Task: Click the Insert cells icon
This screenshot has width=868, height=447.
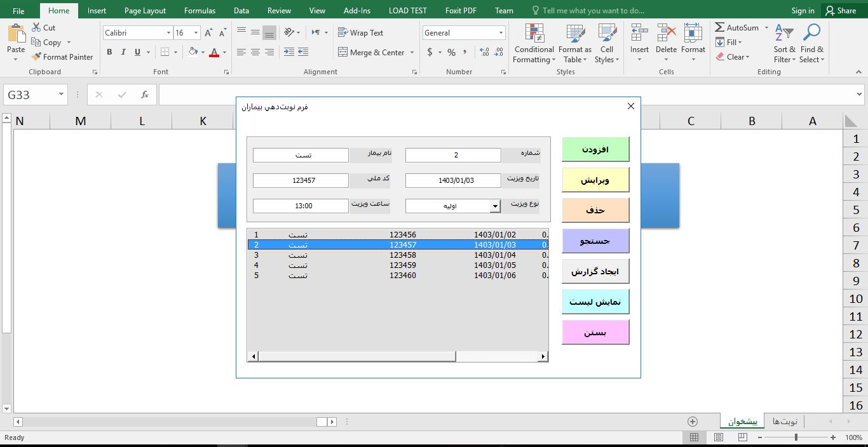Action: (x=639, y=34)
